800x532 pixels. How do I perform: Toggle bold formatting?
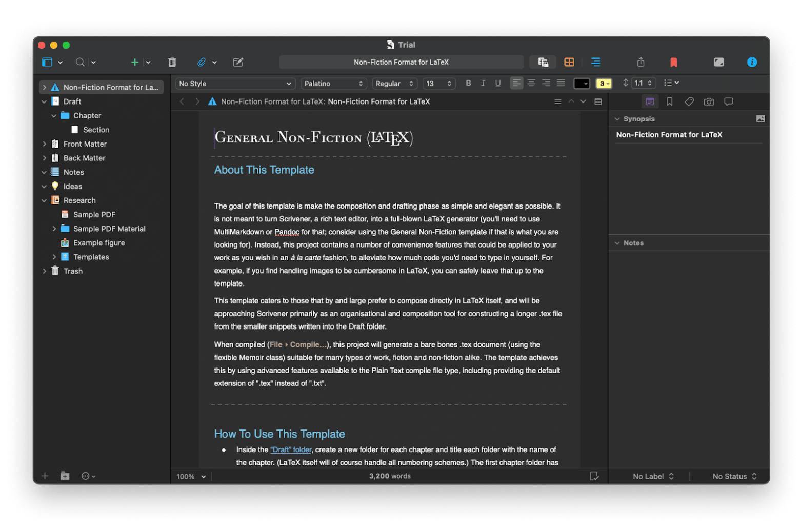point(468,83)
